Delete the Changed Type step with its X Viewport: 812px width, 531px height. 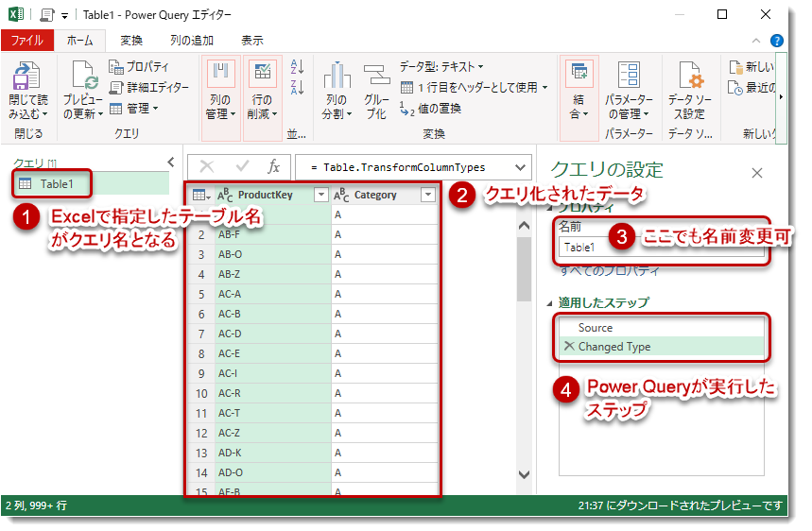[569, 346]
